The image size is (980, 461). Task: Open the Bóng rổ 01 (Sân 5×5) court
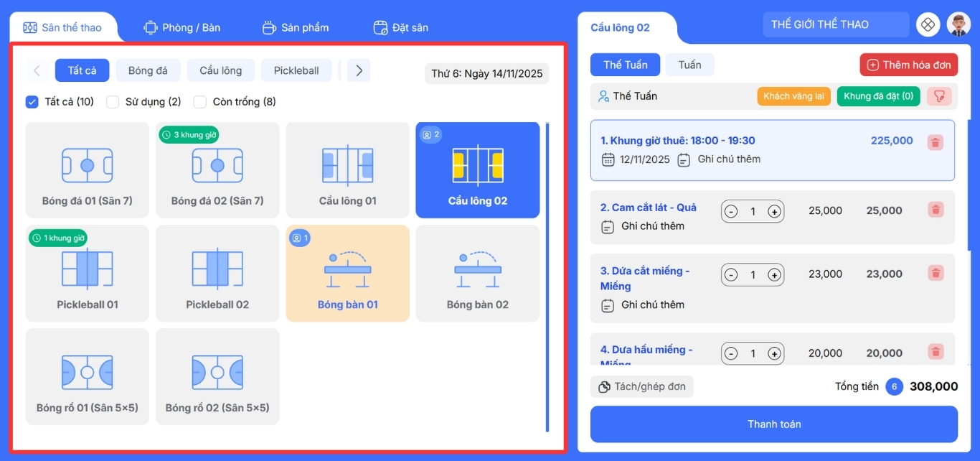(88, 377)
